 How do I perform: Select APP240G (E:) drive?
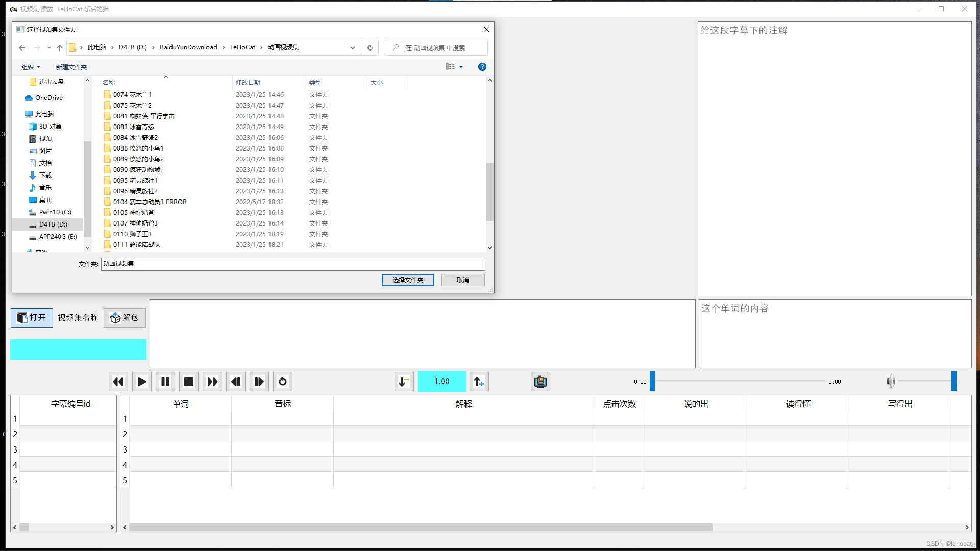pos(58,237)
